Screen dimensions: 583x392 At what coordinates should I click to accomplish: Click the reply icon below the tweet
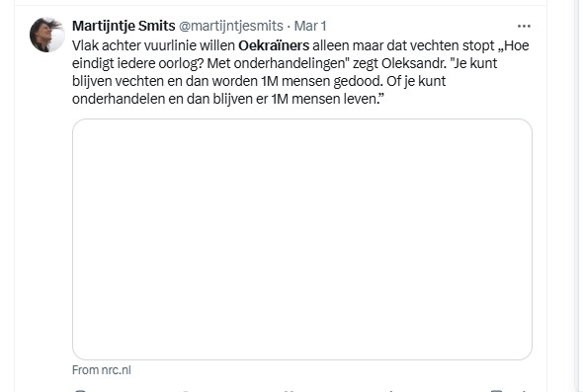pyautogui.click(x=80, y=391)
